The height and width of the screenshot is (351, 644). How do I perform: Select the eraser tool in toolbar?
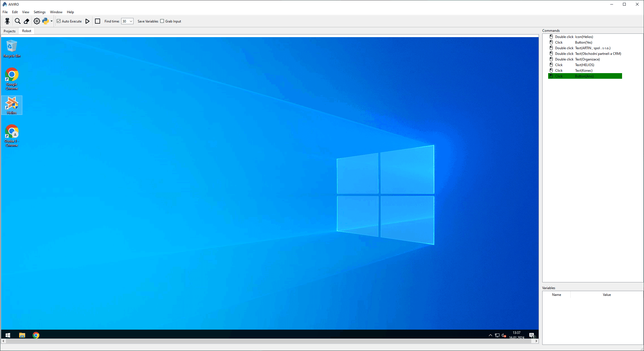[26, 21]
